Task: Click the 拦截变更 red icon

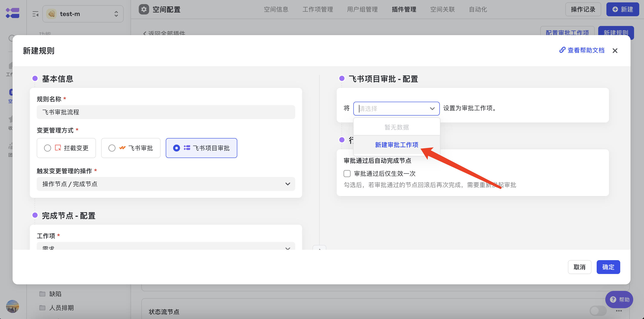Action: pos(58,148)
